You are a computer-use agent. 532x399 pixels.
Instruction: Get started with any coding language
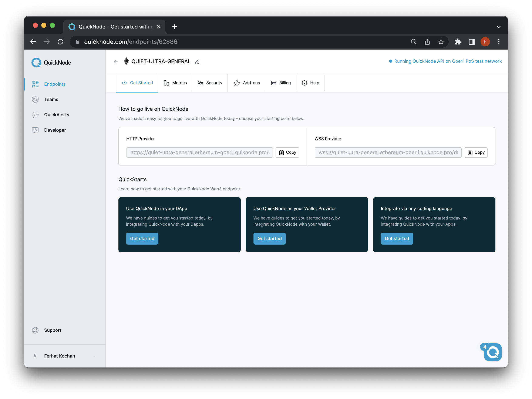point(397,239)
